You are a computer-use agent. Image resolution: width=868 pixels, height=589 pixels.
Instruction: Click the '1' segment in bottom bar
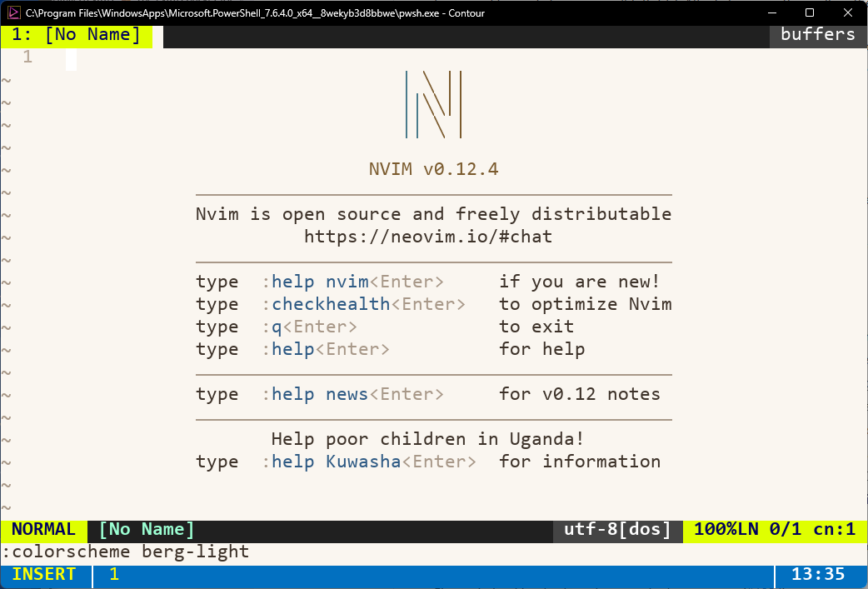tap(114, 575)
